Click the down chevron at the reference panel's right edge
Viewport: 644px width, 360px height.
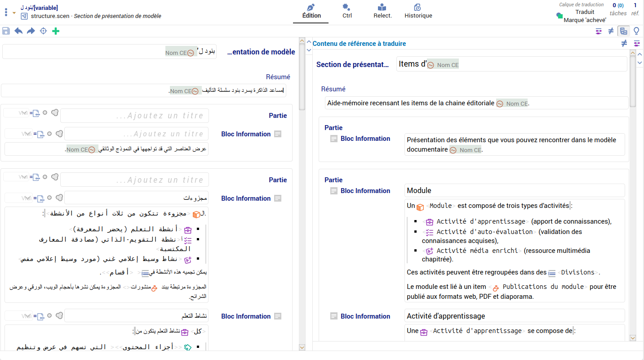(640, 63)
